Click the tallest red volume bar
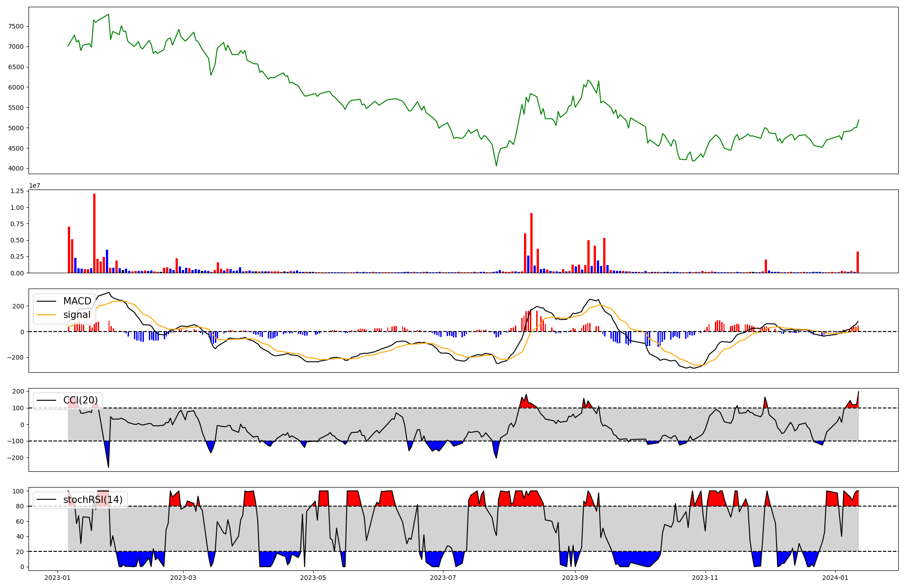 coord(94,233)
